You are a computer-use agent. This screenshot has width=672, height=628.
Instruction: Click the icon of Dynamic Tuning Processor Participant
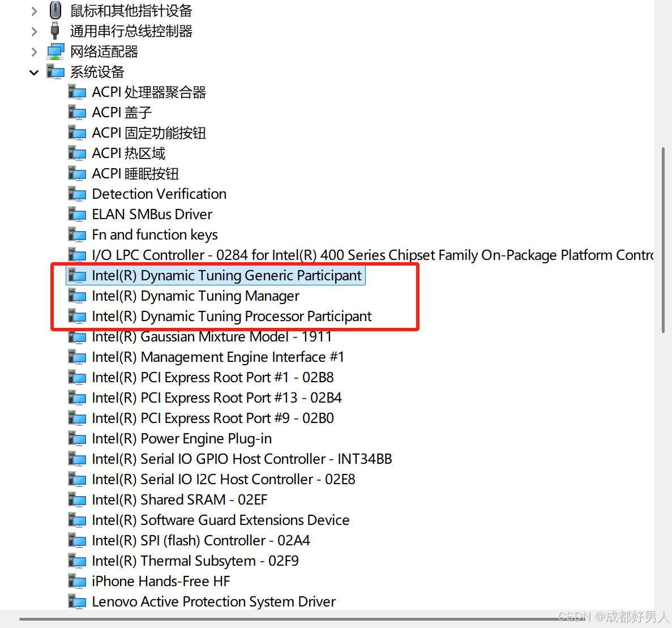[x=77, y=316]
